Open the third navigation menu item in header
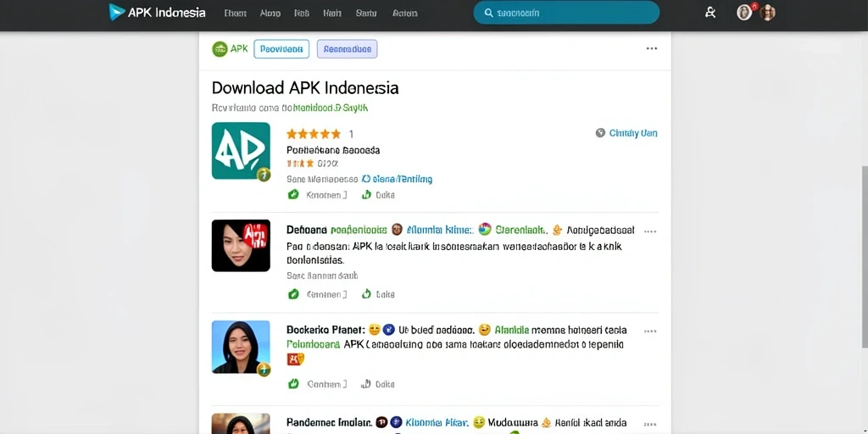The image size is (868, 434). (x=302, y=14)
